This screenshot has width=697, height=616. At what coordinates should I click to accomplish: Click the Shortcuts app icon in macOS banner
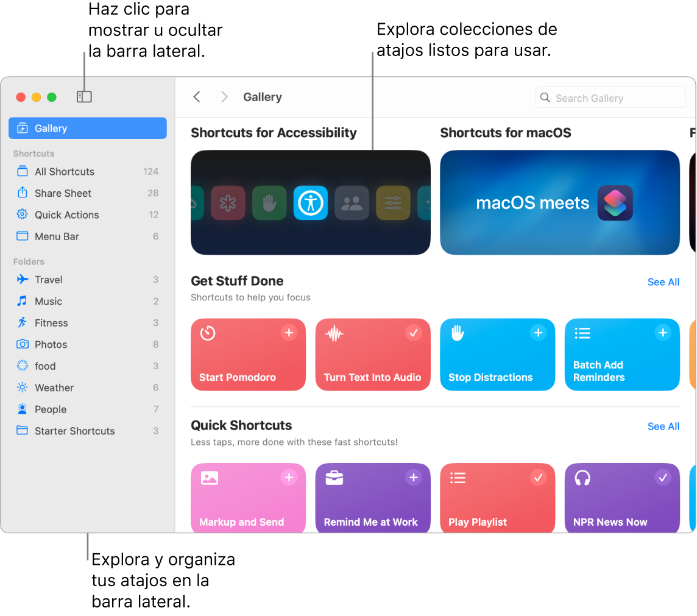(615, 203)
